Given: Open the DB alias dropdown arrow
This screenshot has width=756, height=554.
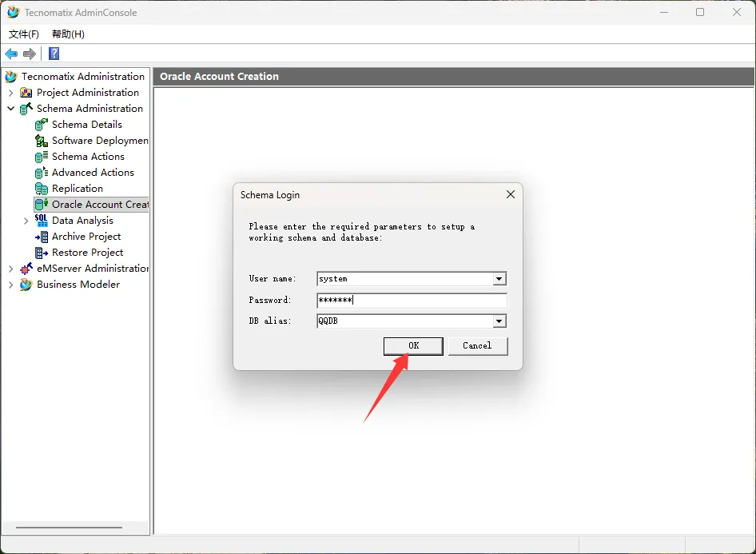Looking at the screenshot, I should [x=499, y=321].
